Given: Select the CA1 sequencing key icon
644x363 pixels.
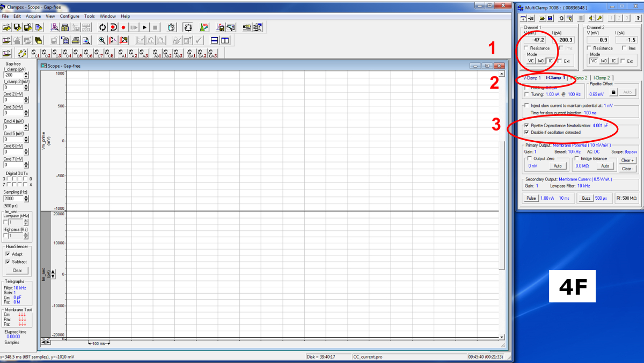Looking at the screenshot, I should [x=192, y=53].
